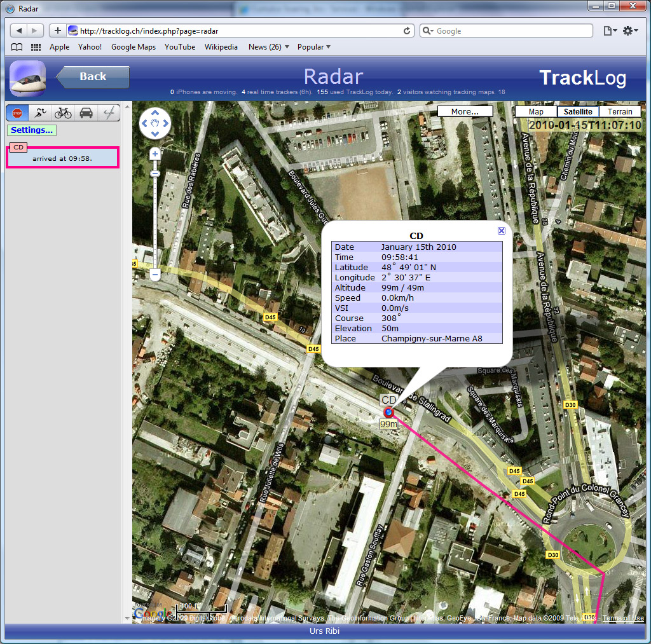Open the Google Maps bookmark

point(134,47)
